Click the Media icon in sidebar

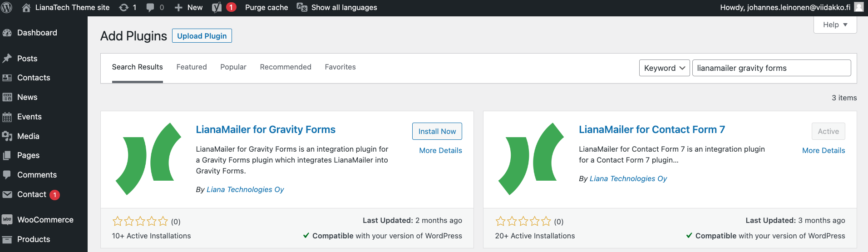[x=7, y=136]
